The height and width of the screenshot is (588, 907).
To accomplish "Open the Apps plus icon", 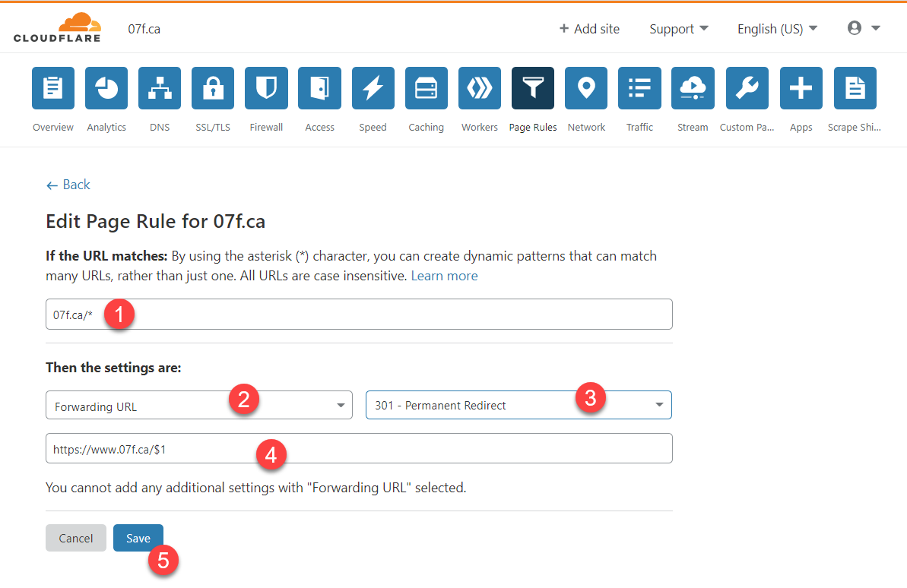I will pos(801,88).
